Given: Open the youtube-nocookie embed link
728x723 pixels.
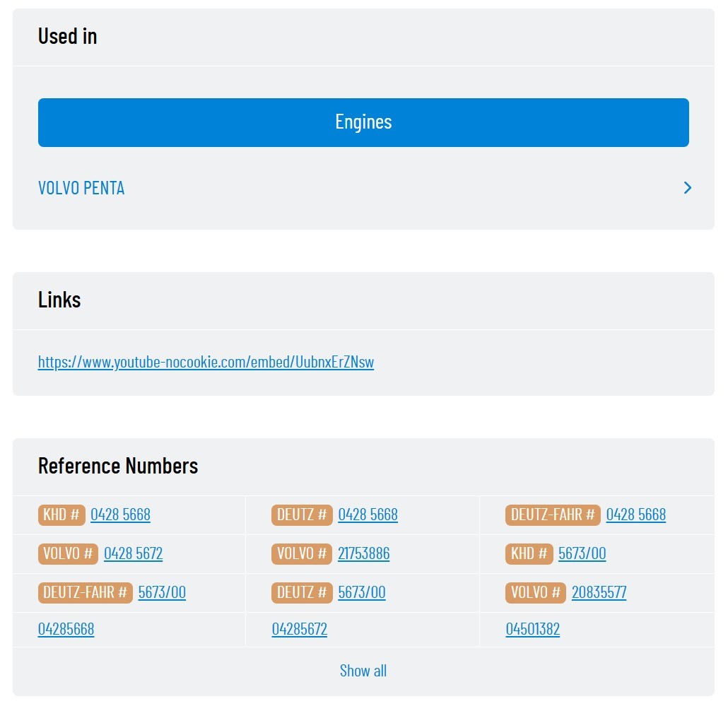Looking at the screenshot, I should 206,362.
